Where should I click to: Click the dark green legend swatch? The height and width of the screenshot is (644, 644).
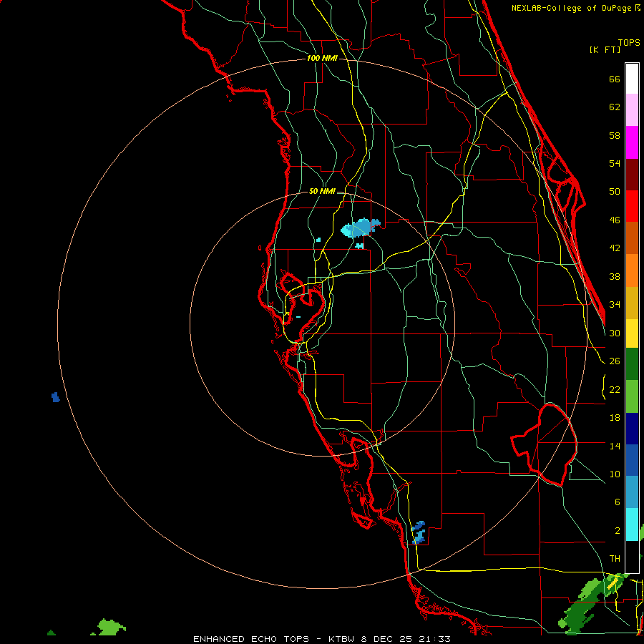tap(632, 364)
